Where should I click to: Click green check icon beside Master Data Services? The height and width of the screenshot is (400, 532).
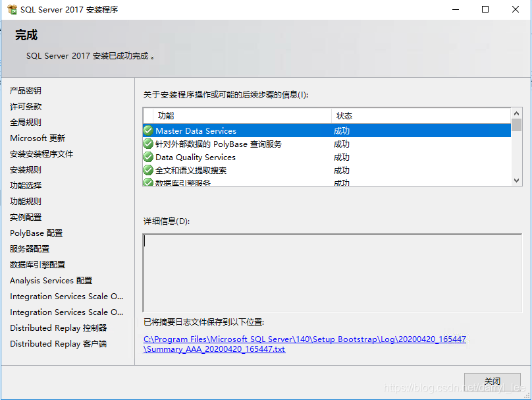(148, 130)
